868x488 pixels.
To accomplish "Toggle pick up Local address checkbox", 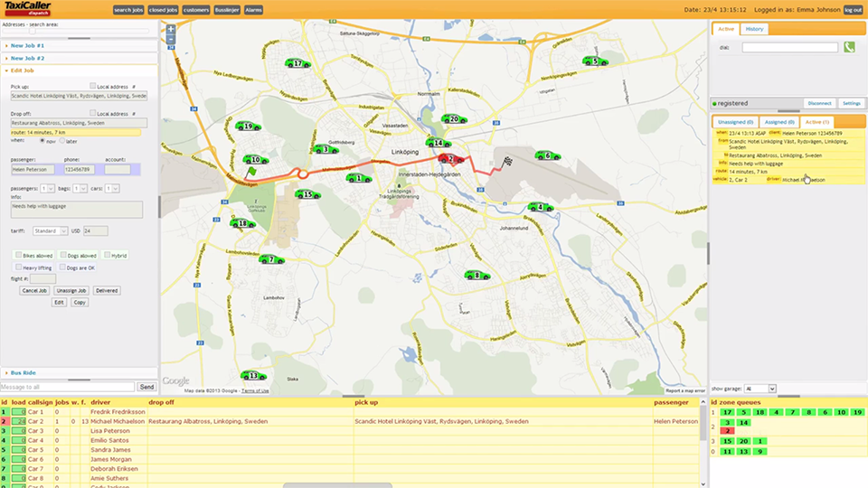I will click(x=92, y=86).
